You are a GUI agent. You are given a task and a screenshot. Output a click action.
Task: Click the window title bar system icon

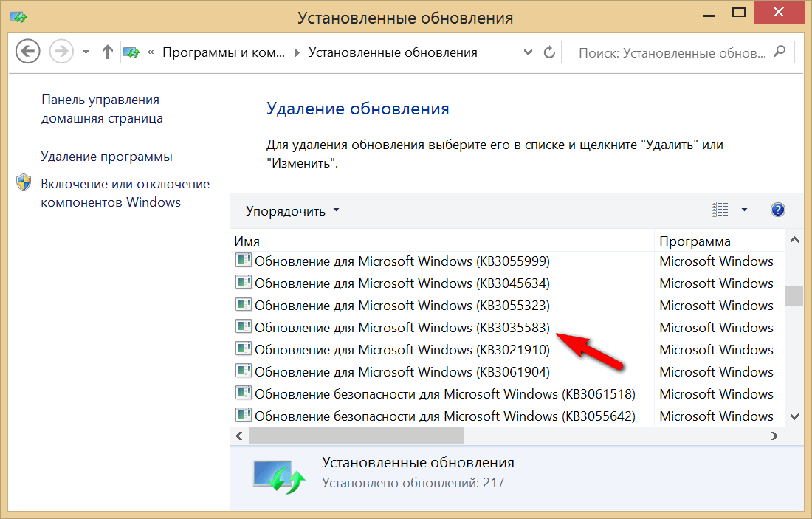18,17
